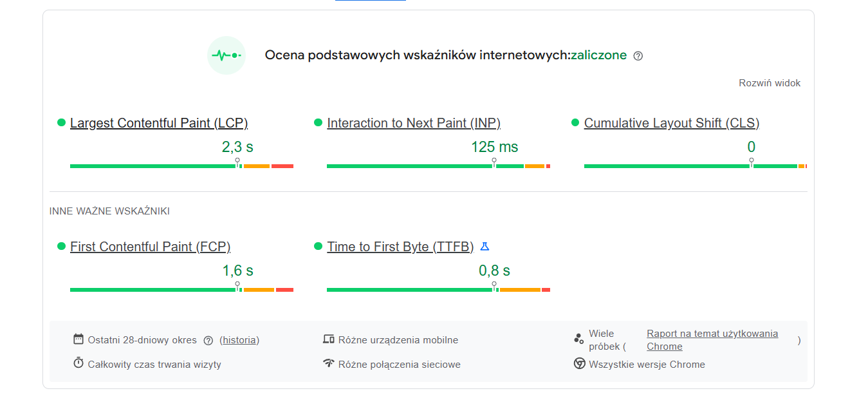The height and width of the screenshot is (400, 868).
Task: Click the FCP distribution bar
Action: [x=181, y=290]
